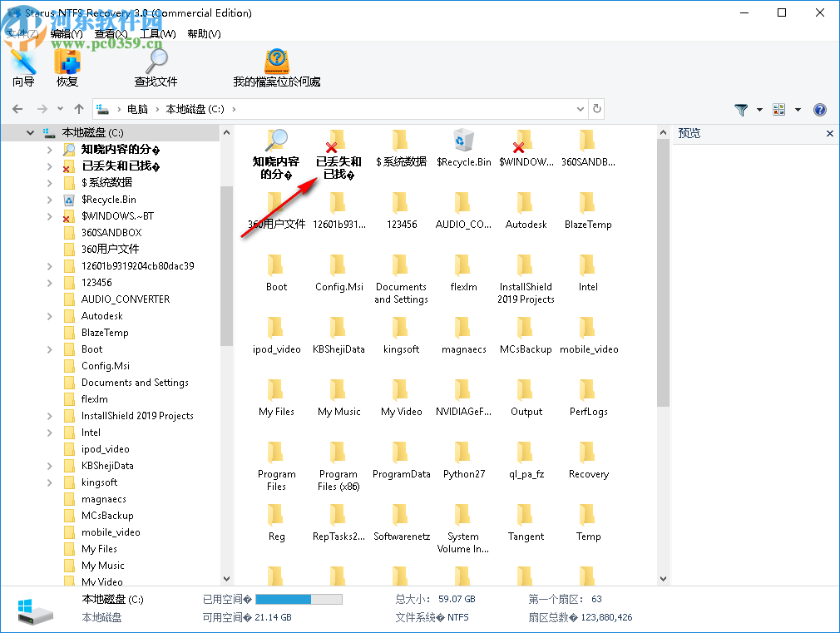The width and height of the screenshot is (840, 633).
Task: Open the filter funnel icon
Action: point(739,109)
